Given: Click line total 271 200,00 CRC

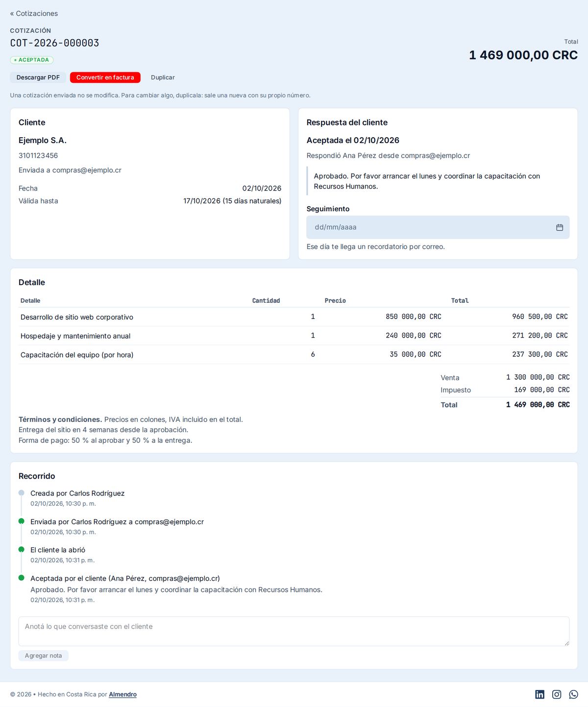Looking at the screenshot, I should click(x=540, y=336).
